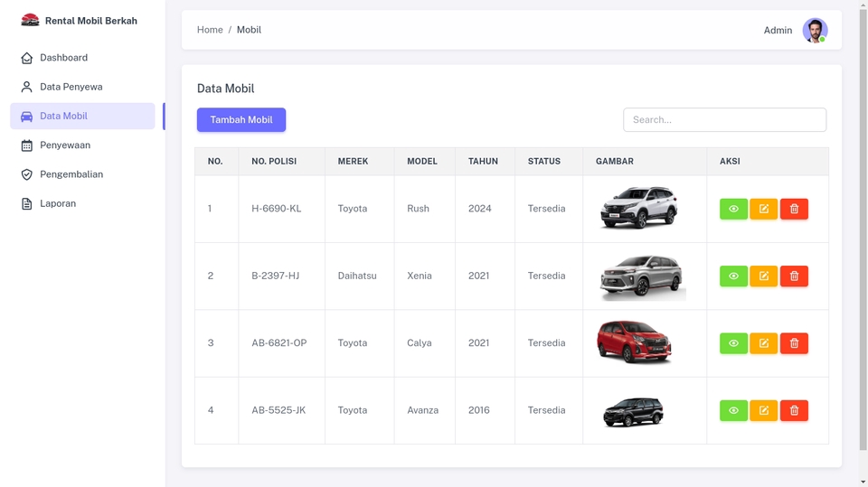
Task: Edit the Daihatsu Xenia row
Action: tap(764, 276)
